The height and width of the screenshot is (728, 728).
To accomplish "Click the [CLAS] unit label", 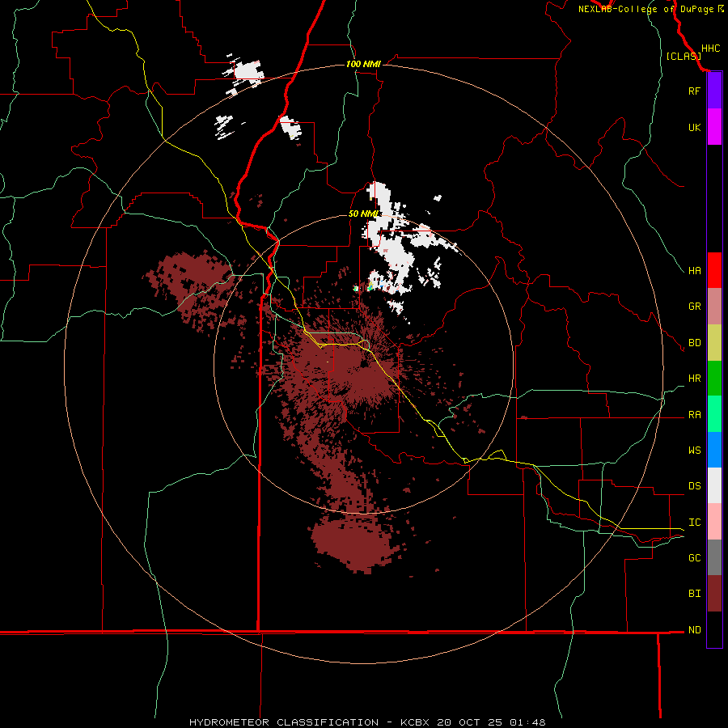I will pos(684,56).
